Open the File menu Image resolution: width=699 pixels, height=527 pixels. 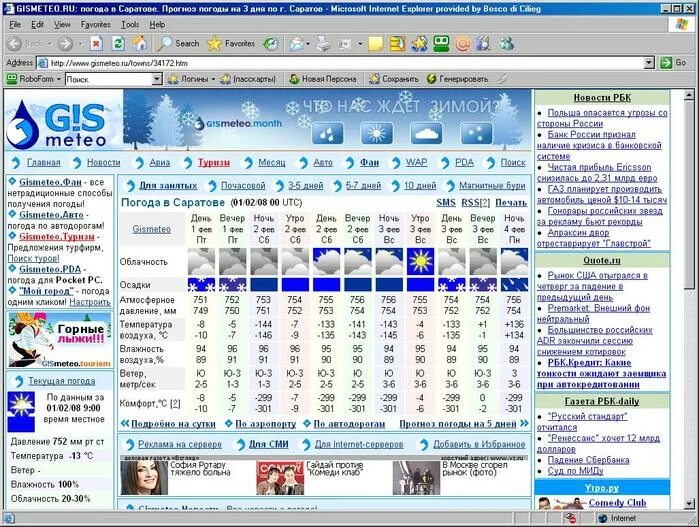[15, 25]
